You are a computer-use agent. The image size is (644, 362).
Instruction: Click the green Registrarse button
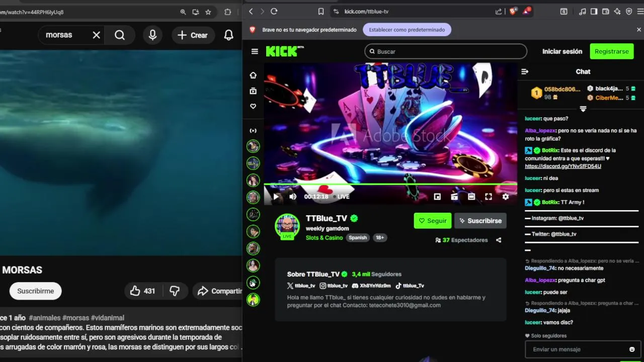click(x=612, y=51)
